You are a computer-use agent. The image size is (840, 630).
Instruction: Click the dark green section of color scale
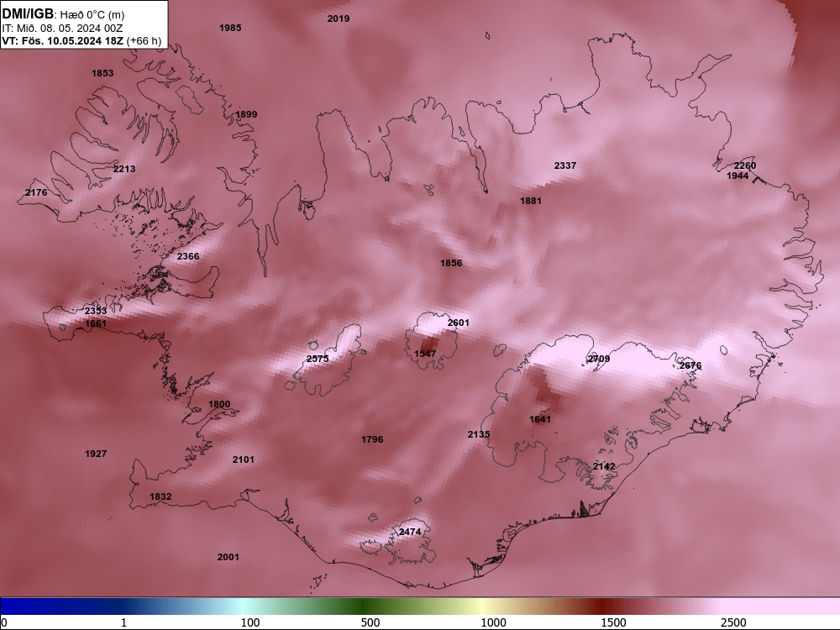[x=365, y=606]
